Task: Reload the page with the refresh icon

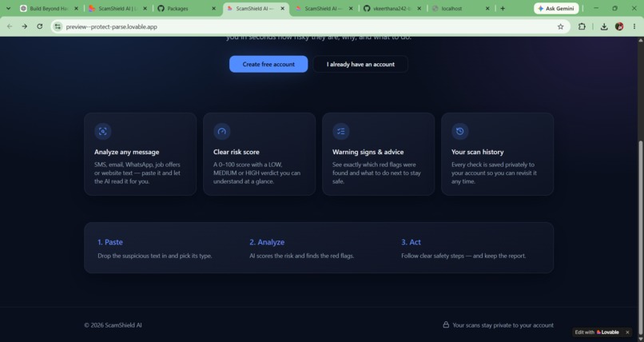Action: (x=39, y=26)
